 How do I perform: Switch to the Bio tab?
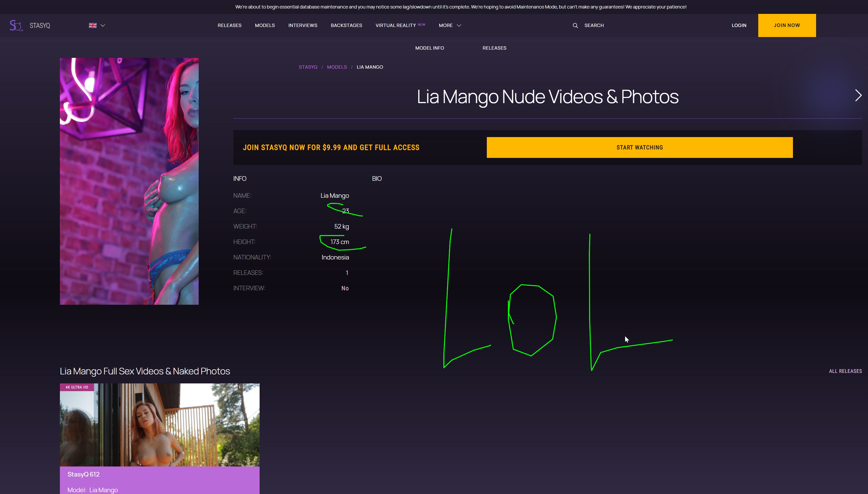(x=377, y=179)
